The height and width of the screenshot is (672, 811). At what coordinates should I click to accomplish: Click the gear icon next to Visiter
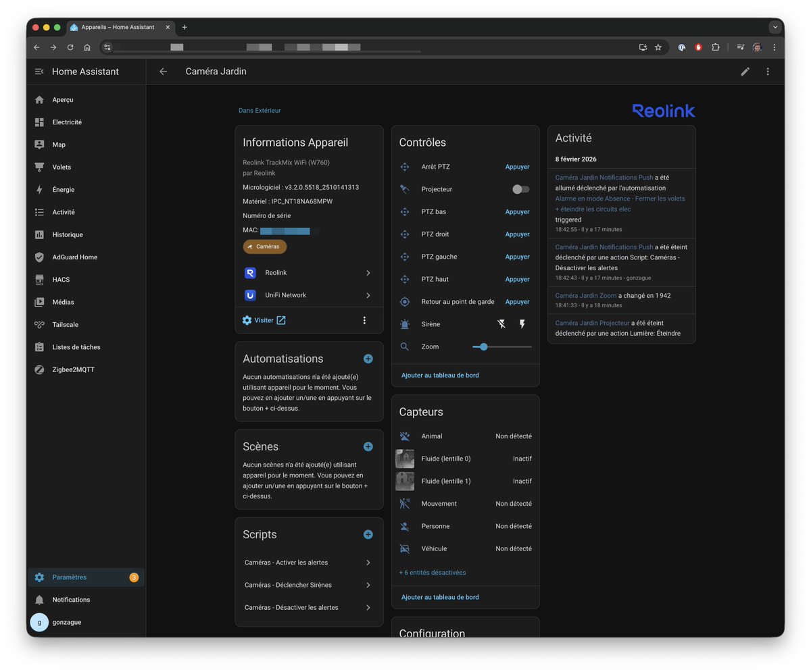click(247, 320)
